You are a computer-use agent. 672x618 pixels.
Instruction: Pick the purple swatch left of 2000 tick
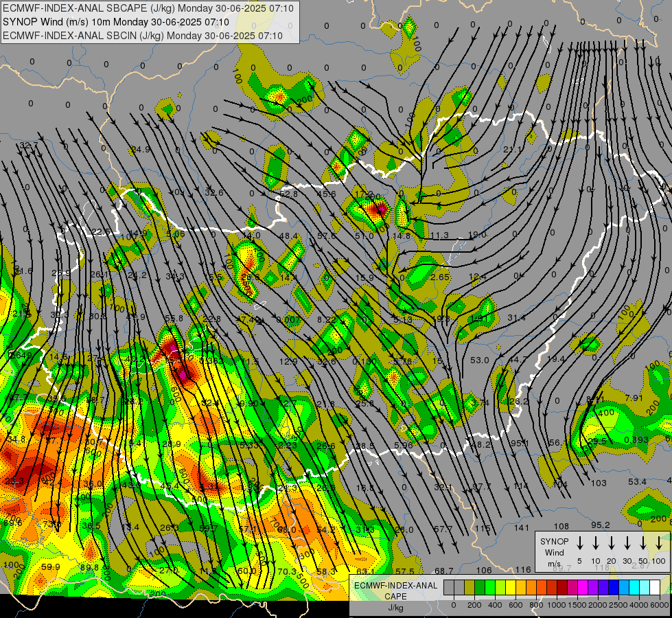coord(592,588)
